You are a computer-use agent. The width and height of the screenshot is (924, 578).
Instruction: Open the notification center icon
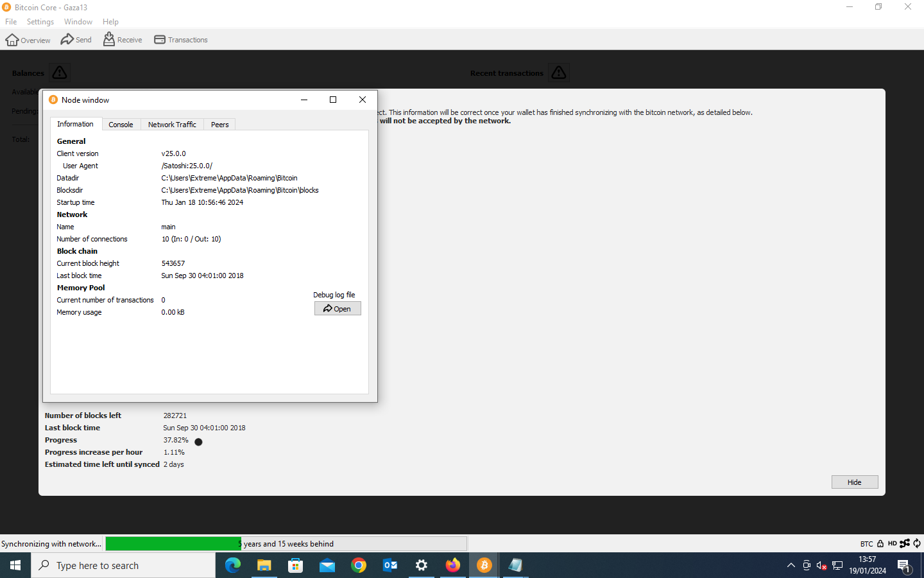(904, 565)
